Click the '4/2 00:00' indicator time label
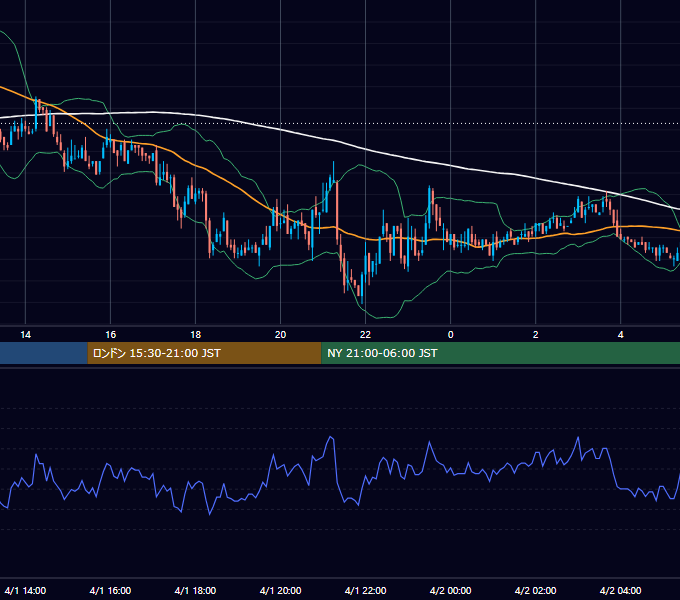 click(x=451, y=591)
